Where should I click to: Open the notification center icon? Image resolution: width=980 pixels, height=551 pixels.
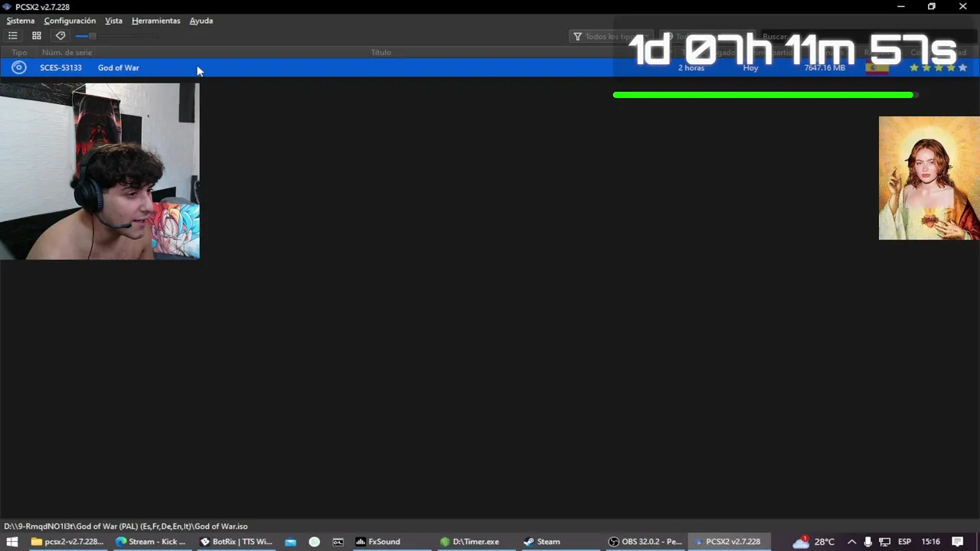point(958,542)
